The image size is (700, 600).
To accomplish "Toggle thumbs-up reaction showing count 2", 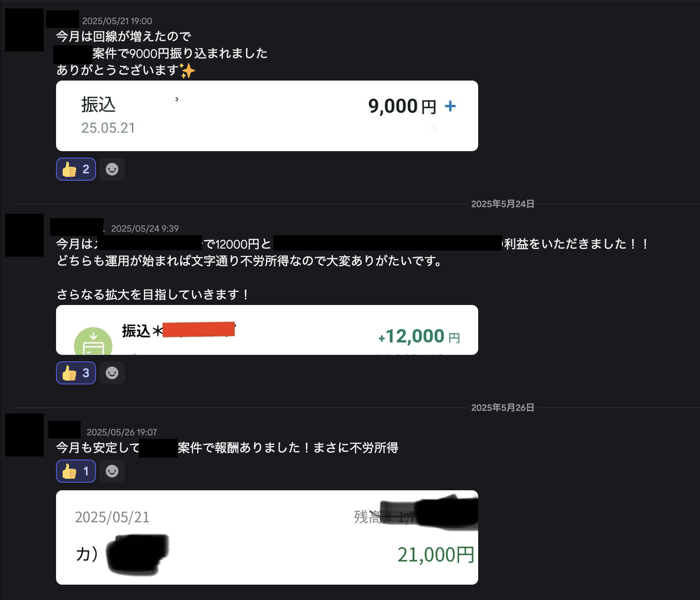I will (76, 169).
